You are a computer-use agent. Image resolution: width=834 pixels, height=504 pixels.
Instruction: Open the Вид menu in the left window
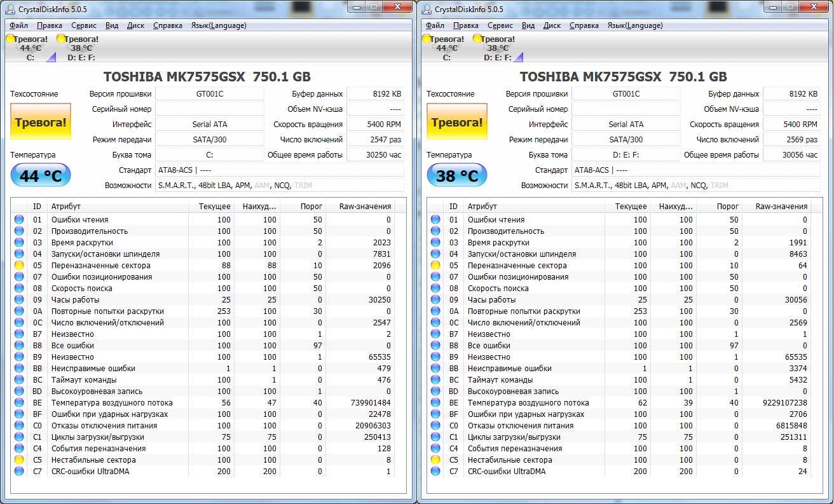click(x=112, y=25)
